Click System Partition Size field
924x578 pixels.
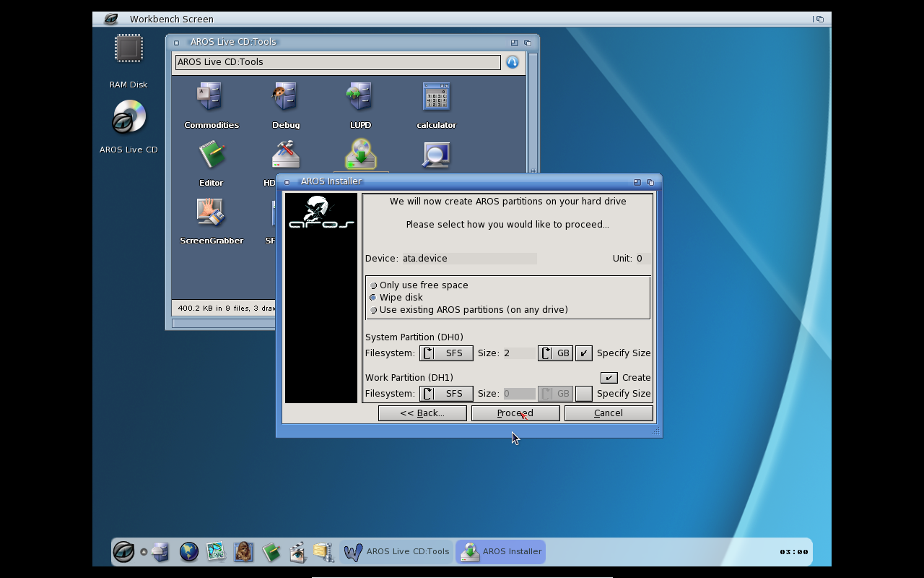[x=518, y=353]
